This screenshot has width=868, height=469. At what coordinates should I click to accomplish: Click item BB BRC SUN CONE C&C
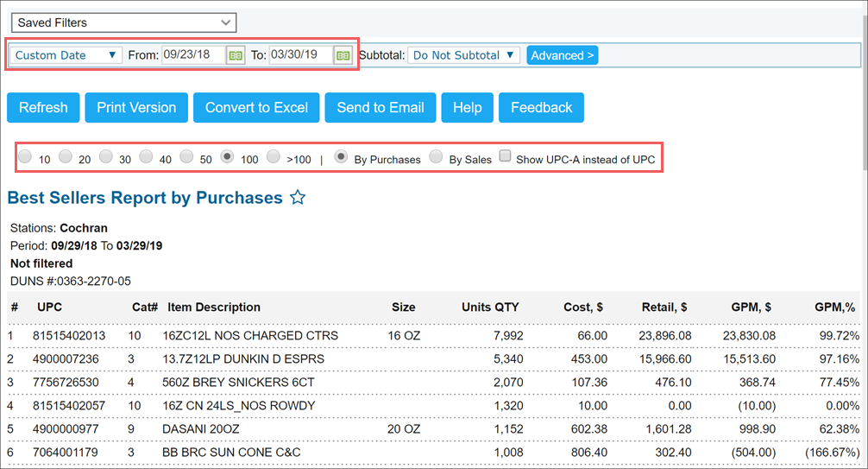click(x=231, y=453)
